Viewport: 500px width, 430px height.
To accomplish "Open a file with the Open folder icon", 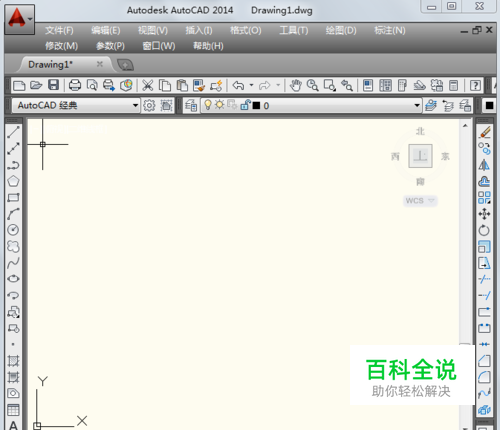I will pos(36,86).
